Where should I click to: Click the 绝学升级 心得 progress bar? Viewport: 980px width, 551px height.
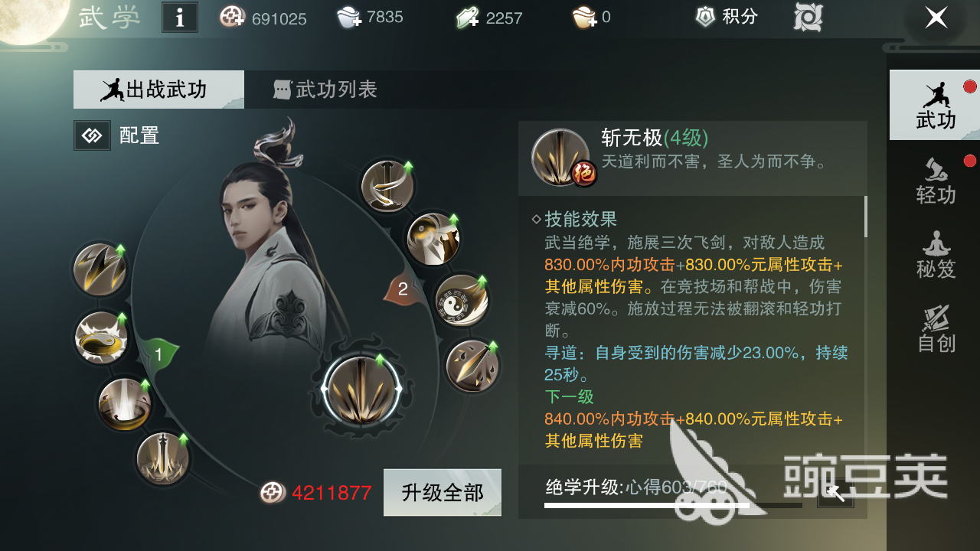[673, 505]
